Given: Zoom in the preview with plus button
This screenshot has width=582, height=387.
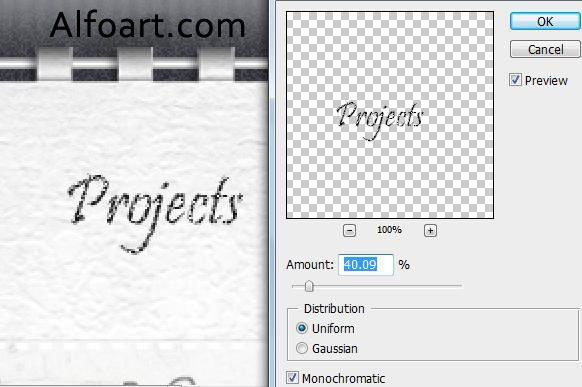Looking at the screenshot, I should point(430,230).
